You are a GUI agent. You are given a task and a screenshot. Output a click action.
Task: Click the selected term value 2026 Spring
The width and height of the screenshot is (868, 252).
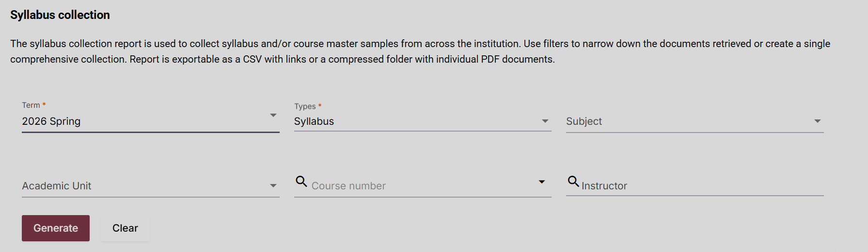coord(51,121)
